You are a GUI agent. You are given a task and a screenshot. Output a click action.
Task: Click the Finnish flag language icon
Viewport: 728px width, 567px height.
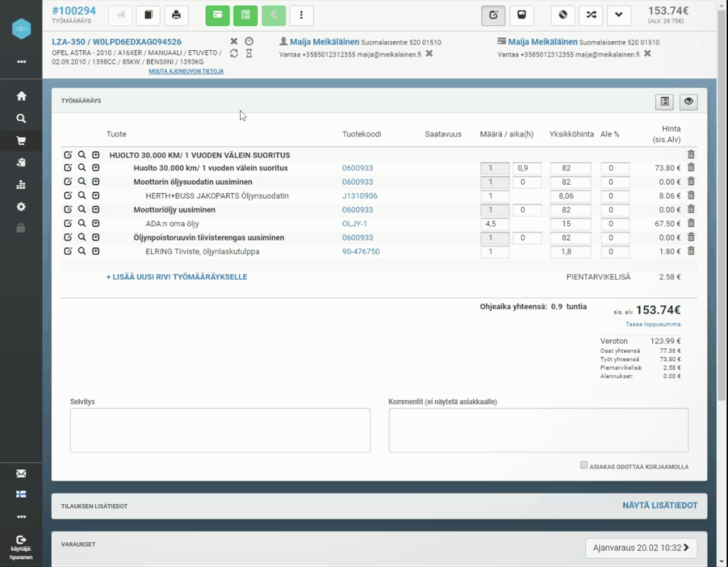[21, 494]
